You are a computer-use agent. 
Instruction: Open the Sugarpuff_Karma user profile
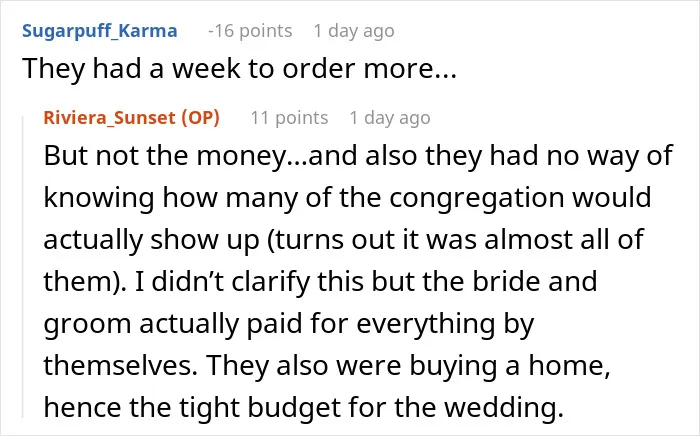pos(100,31)
